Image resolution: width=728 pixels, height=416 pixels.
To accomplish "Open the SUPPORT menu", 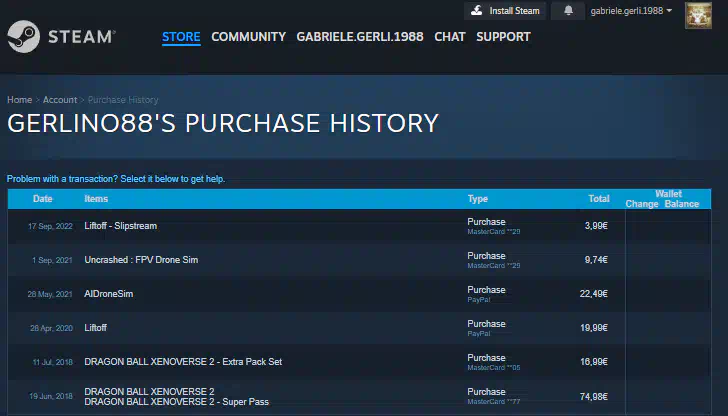I will click(x=503, y=37).
